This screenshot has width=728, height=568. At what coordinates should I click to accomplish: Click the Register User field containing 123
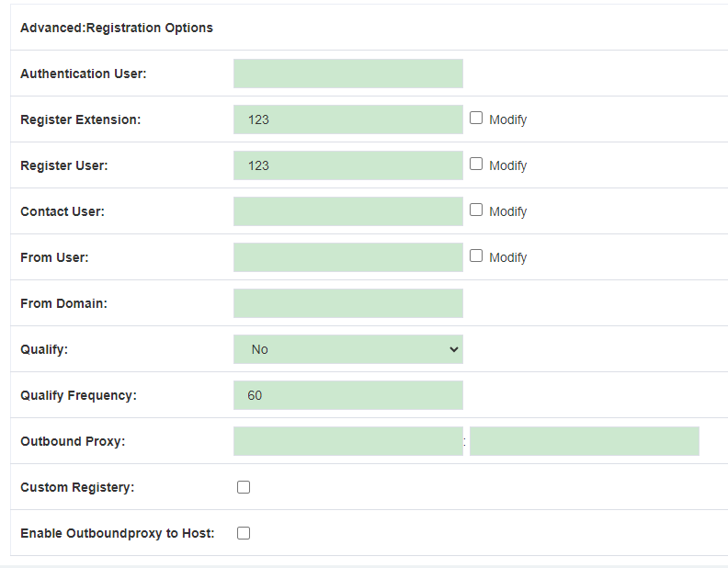point(348,165)
